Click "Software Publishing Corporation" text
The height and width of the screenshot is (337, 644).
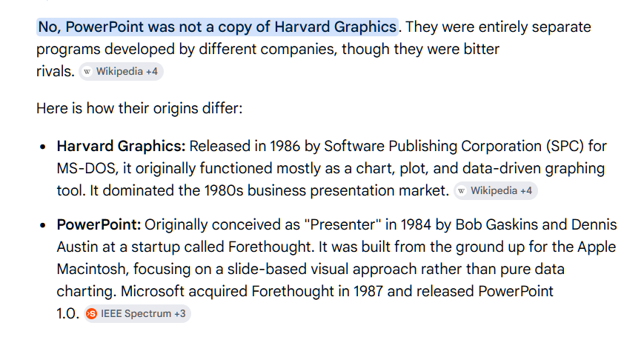click(x=433, y=147)
